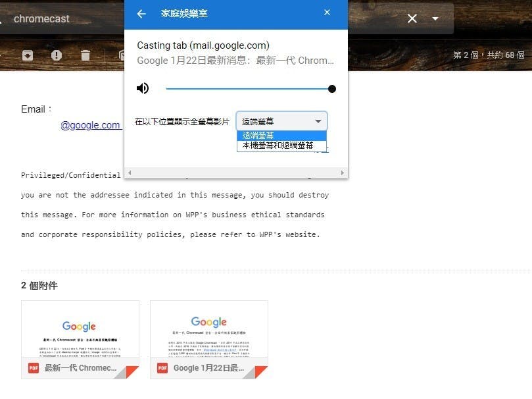532x399 pixels.
Task: Click the PDF icon of Google 1月22日最...
Action: pos(162,368)
